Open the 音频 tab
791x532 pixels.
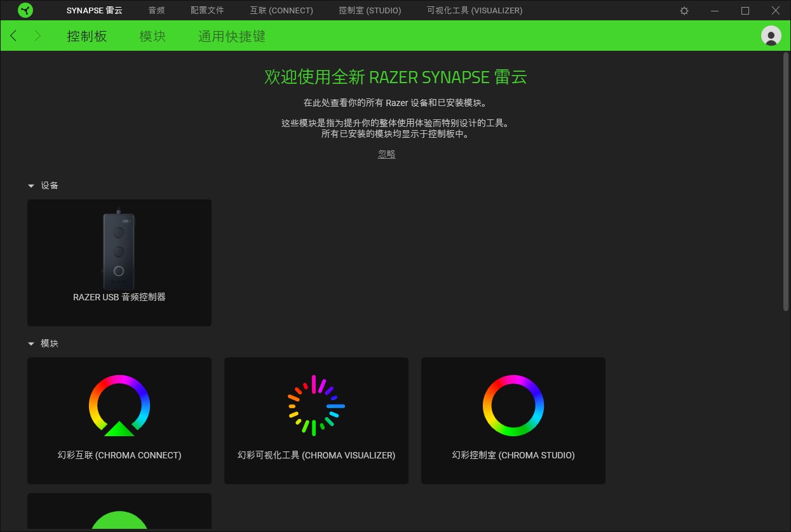[156, 11]
